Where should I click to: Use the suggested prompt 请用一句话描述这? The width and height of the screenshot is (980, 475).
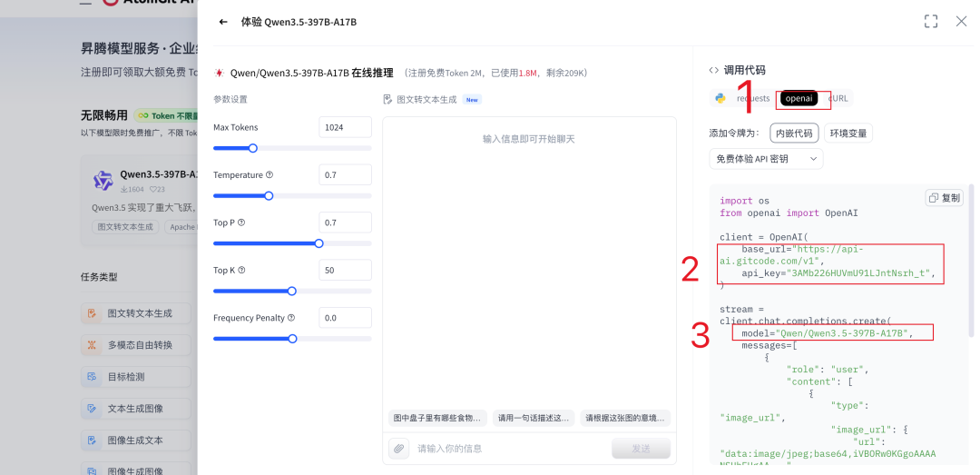point(534,418)
